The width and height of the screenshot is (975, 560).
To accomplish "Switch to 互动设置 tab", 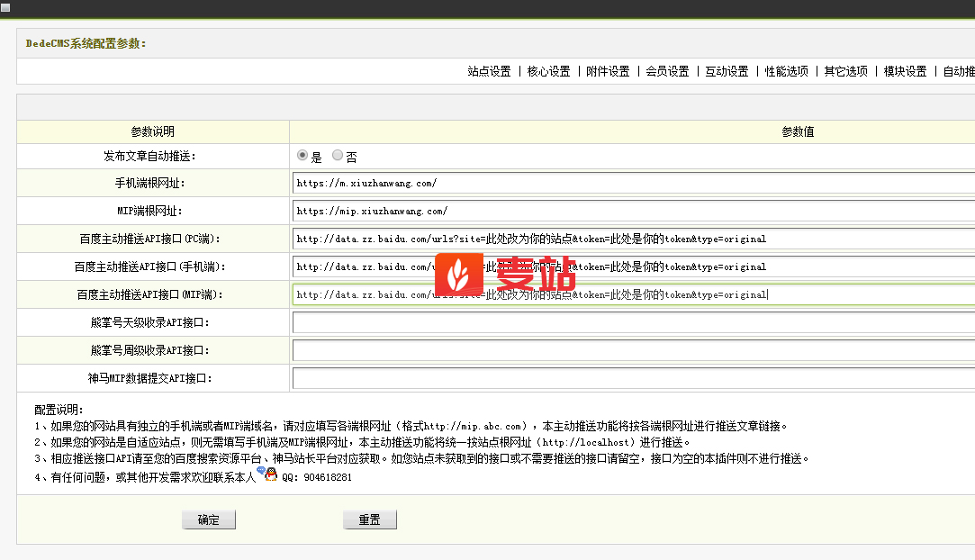I will [x=727, y=72].
